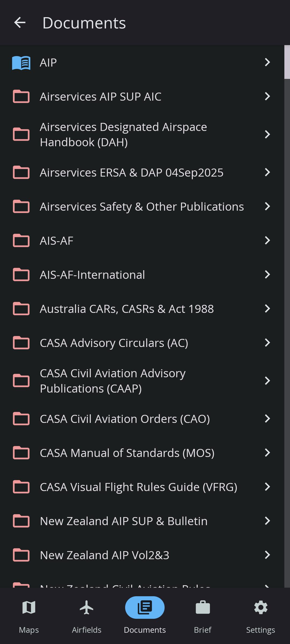Expand CASA Civil Aviation Orders chevron

[267, 419]
